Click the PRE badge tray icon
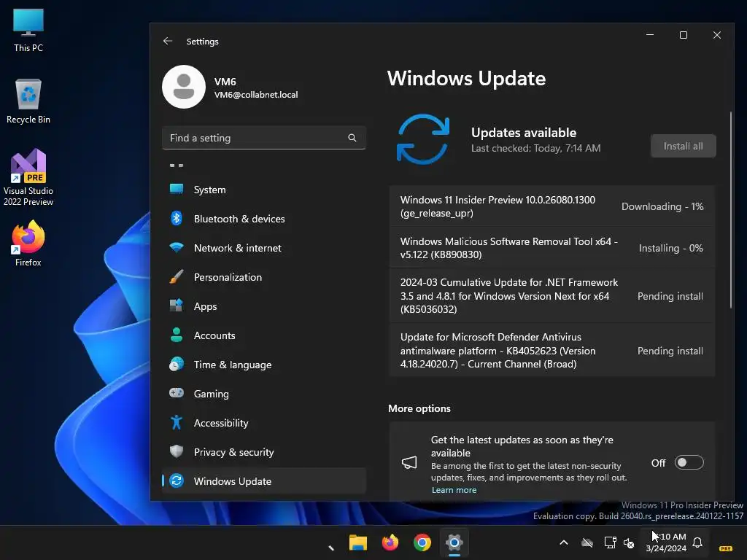747x560 pixels. (x=726, y=548)
